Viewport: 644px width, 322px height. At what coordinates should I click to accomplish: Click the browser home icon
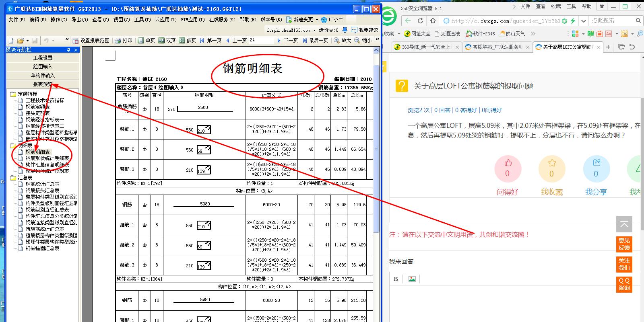tap(433, 21)
